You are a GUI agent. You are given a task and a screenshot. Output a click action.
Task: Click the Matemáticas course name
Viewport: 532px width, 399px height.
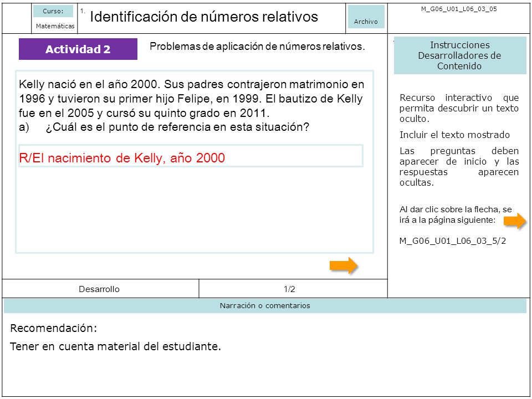55,26
